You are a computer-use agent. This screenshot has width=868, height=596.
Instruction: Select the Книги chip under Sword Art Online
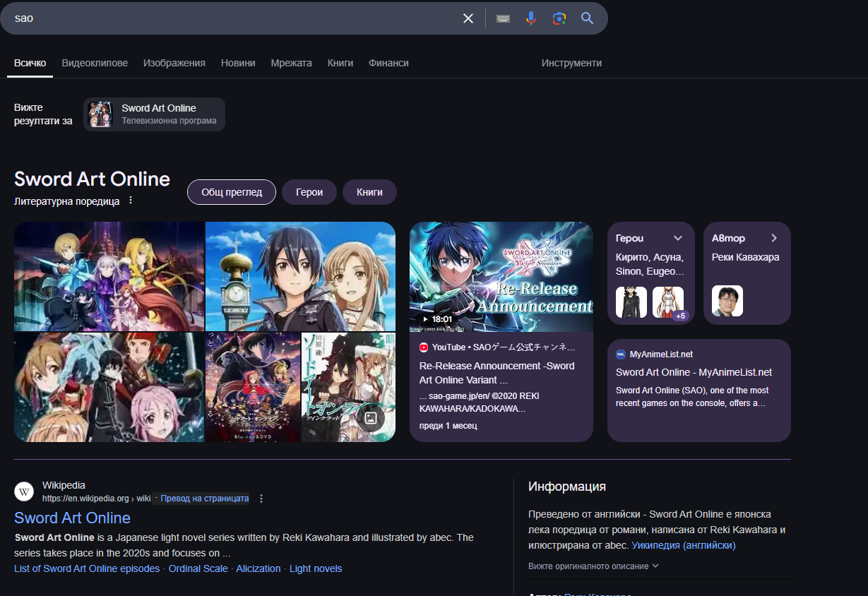pos(369,192)
